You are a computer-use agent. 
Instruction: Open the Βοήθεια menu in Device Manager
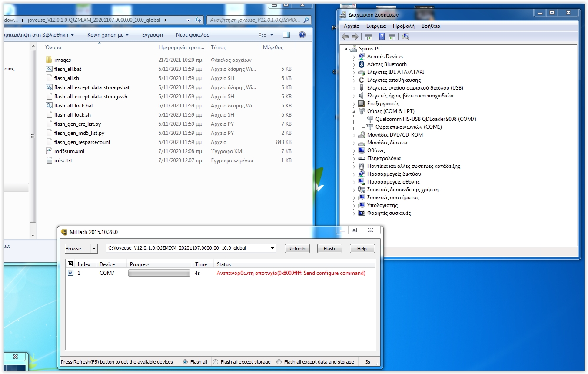(x=431, y=26)
